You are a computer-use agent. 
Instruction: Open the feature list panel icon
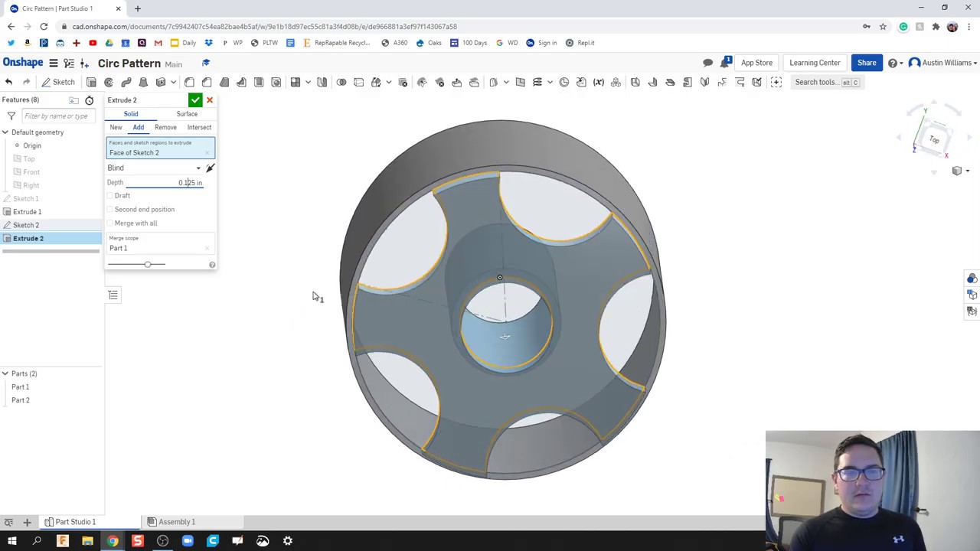(x=113, y=295)
